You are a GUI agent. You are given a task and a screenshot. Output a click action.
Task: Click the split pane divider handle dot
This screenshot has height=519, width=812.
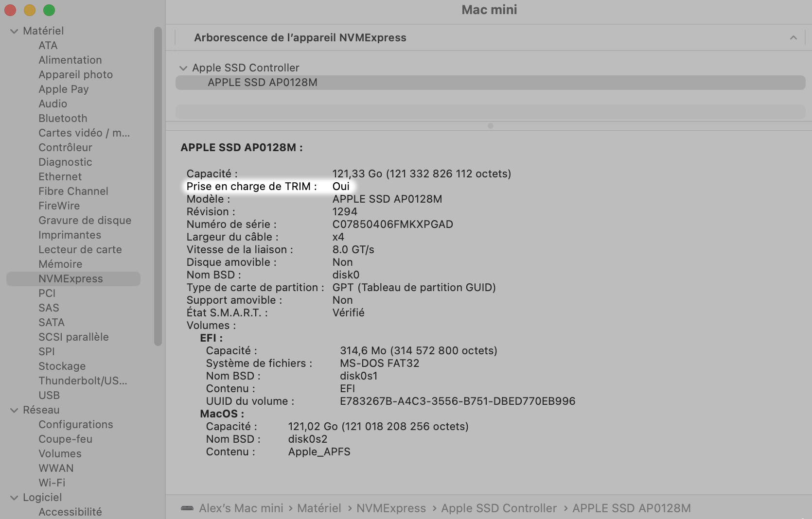[x=490, y=126]
